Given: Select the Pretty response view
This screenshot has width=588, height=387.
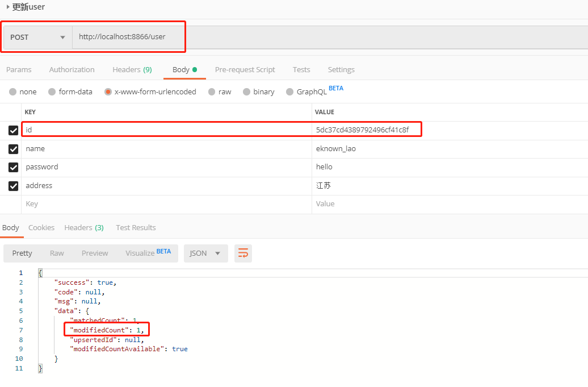Looking at the screenshot, I should (x=22, y=253).
